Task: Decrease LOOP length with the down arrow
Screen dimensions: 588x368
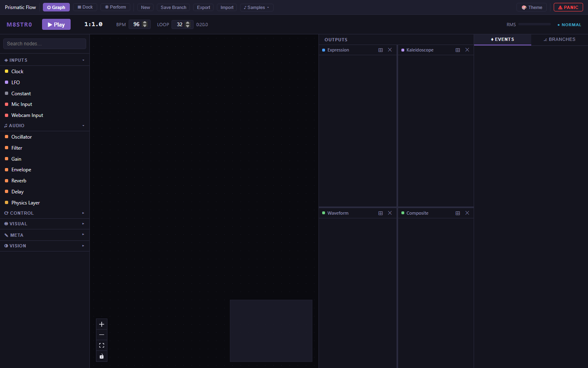Action: click(x=188, y=26)
